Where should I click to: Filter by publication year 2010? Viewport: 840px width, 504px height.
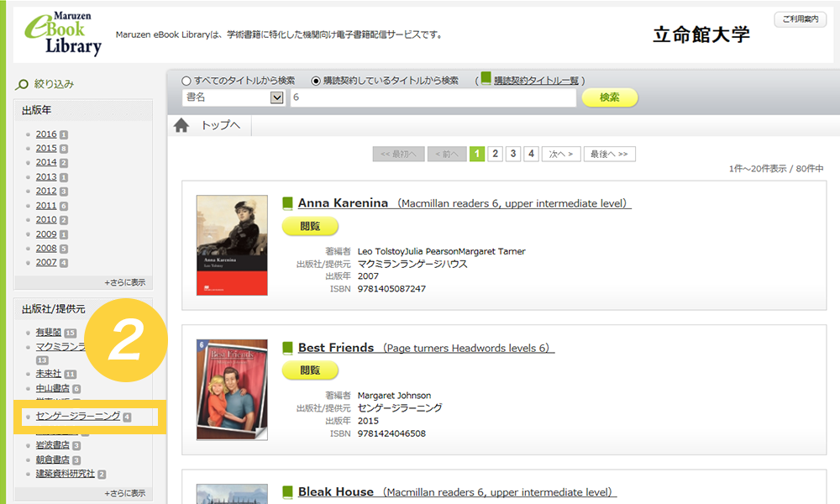point(46,219)
